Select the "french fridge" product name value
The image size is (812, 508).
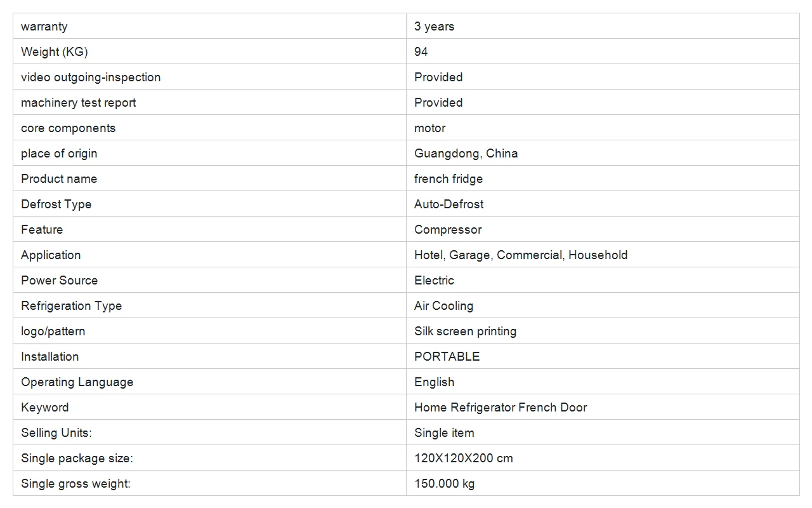tap(449, 178)
